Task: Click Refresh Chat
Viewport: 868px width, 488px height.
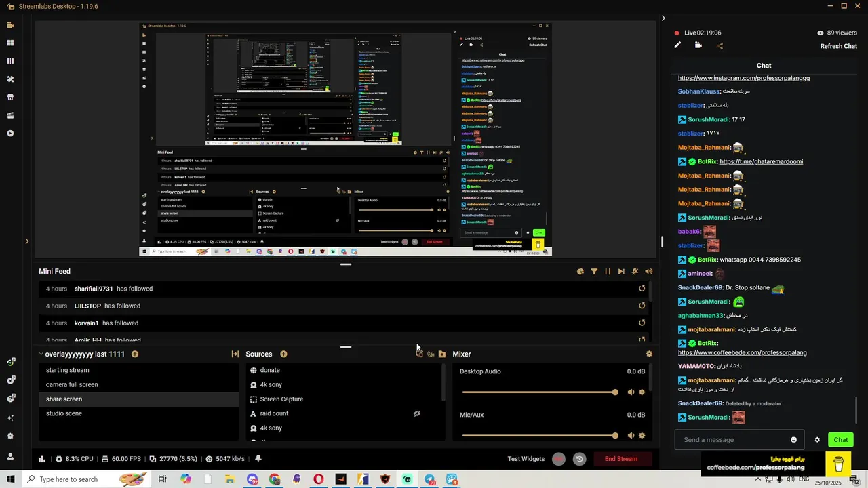Action: coord(839,46)
